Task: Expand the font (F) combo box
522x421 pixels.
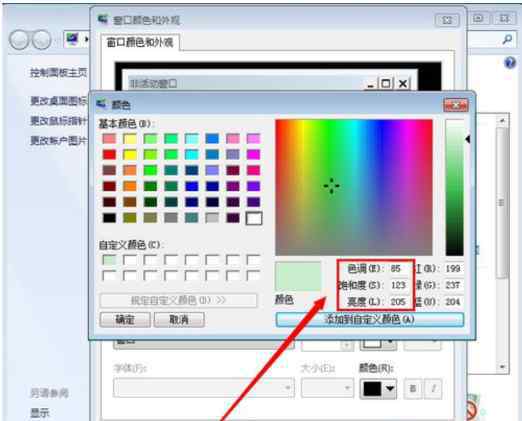Action: pyautogui.click(x=204, y=388)
